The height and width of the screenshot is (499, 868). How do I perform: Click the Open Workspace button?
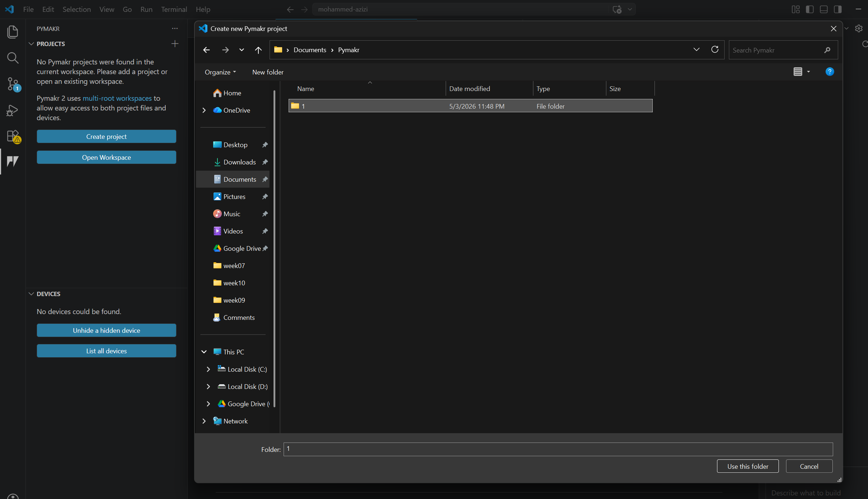pyautogui.click(x=106, y=157)
